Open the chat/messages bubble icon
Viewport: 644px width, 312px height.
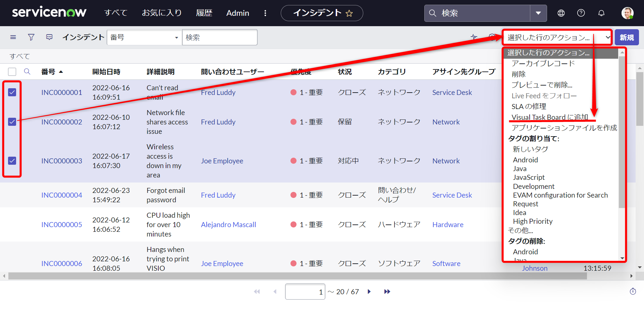[49, 37]
